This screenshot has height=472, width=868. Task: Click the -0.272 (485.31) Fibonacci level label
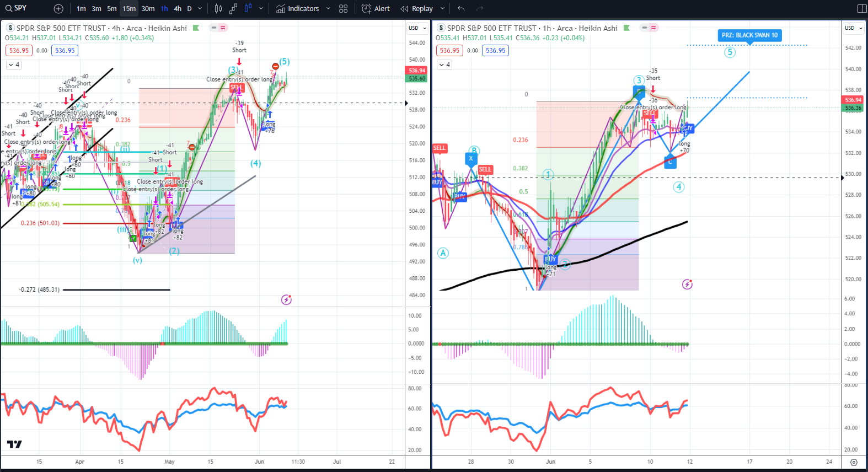point(39,289)
